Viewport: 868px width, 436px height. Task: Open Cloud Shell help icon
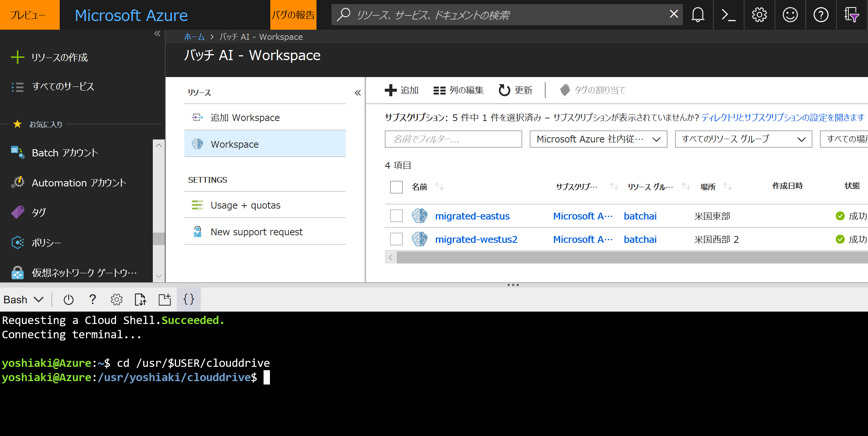point(92,299)
